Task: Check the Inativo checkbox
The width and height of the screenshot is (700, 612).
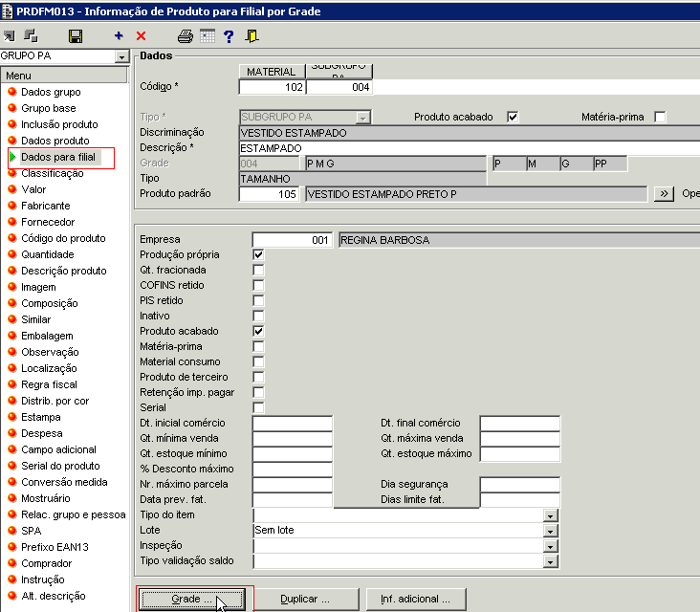Action: [x=258, y=317]
